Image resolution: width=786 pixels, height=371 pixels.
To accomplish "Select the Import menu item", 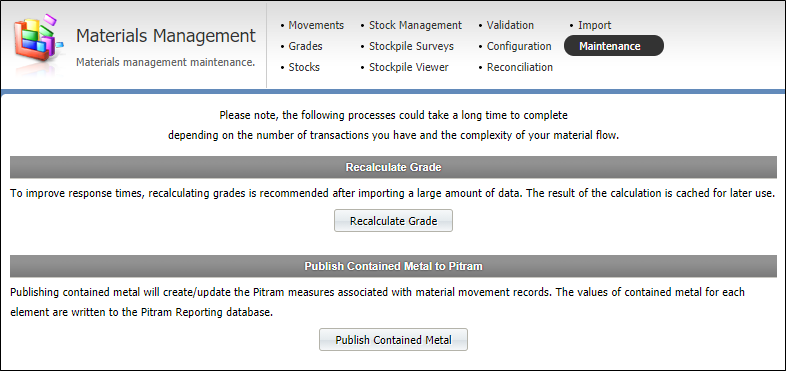I will tap(595, 25).
